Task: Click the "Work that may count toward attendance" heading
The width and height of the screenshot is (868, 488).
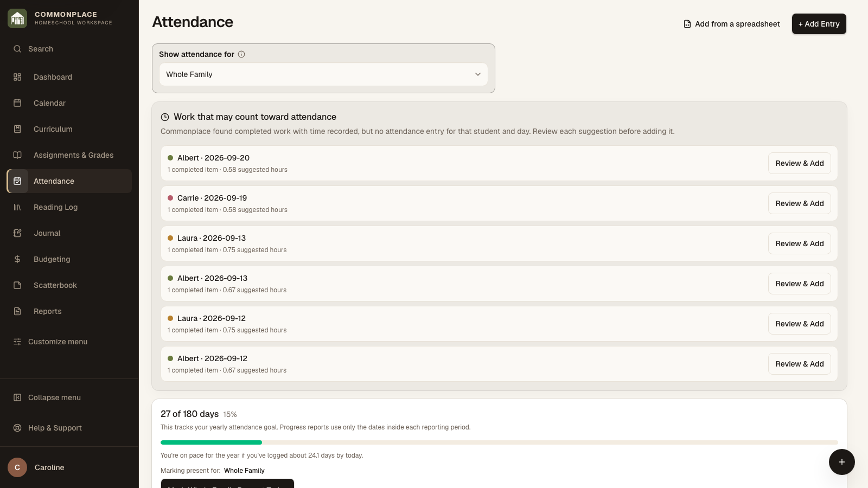Action: (x=255, y=117)
